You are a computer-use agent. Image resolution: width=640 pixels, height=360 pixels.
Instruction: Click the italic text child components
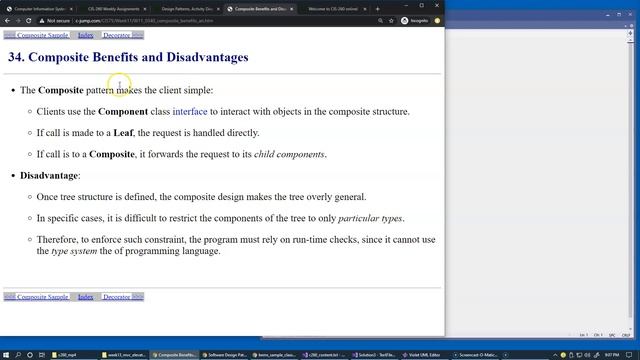pos(289,154)
